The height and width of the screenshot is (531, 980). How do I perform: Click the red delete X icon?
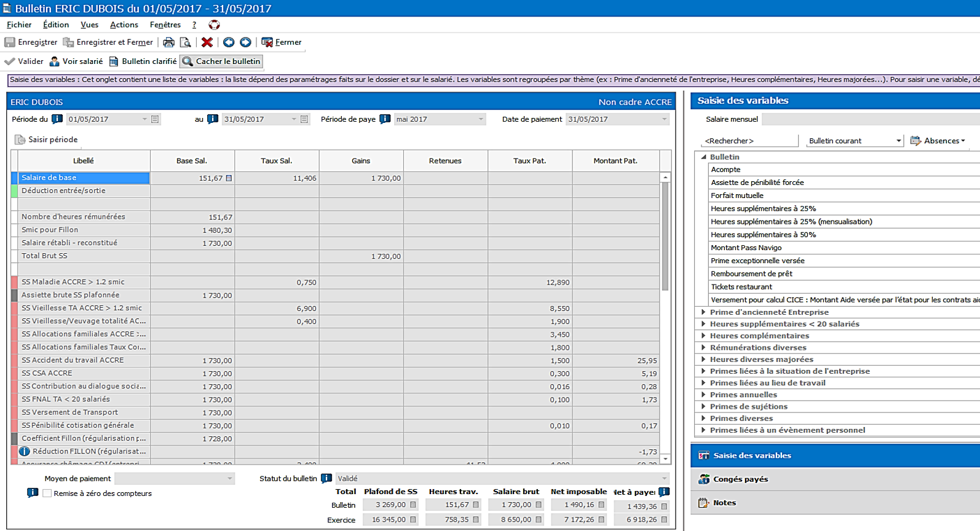click(207, 42)
